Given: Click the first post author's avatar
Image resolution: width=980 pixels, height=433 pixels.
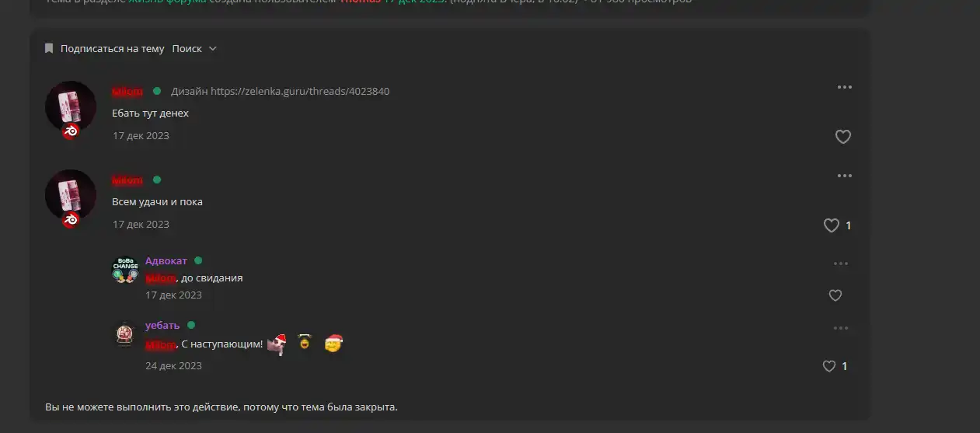Looking at the screenshot, I should click(x=71, y=107).
